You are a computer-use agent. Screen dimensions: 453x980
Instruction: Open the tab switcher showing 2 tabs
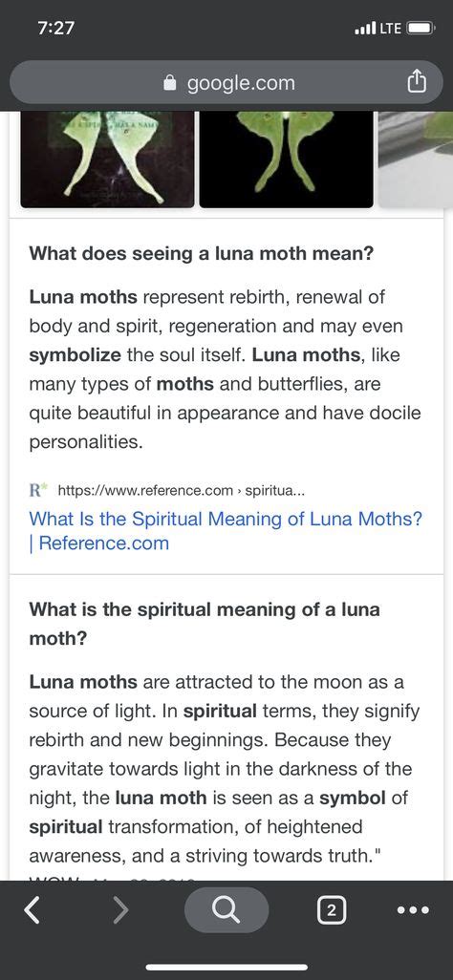(x=331, y=910)
